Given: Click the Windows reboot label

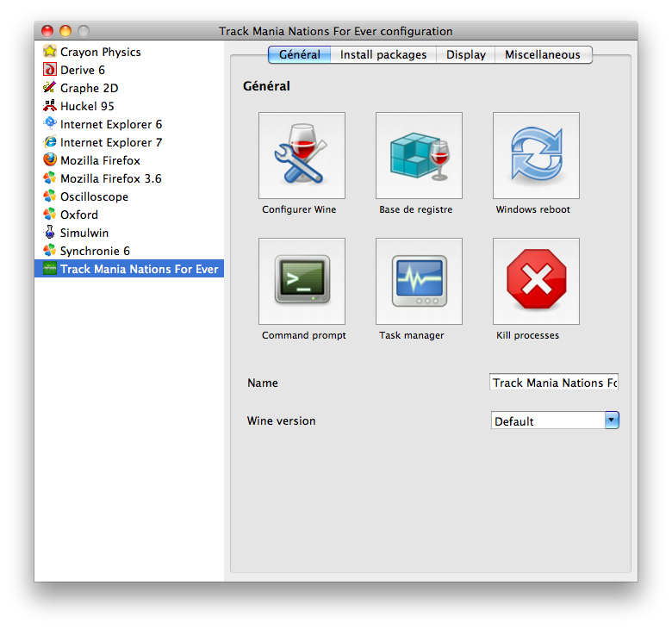Looking at the screenshot, I should tap(533, 209).
